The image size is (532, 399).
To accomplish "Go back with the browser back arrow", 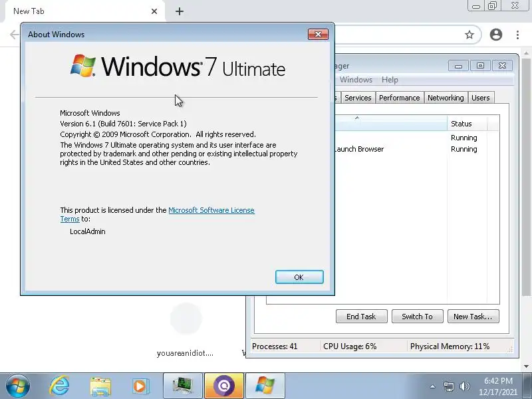I will (14, 35).
